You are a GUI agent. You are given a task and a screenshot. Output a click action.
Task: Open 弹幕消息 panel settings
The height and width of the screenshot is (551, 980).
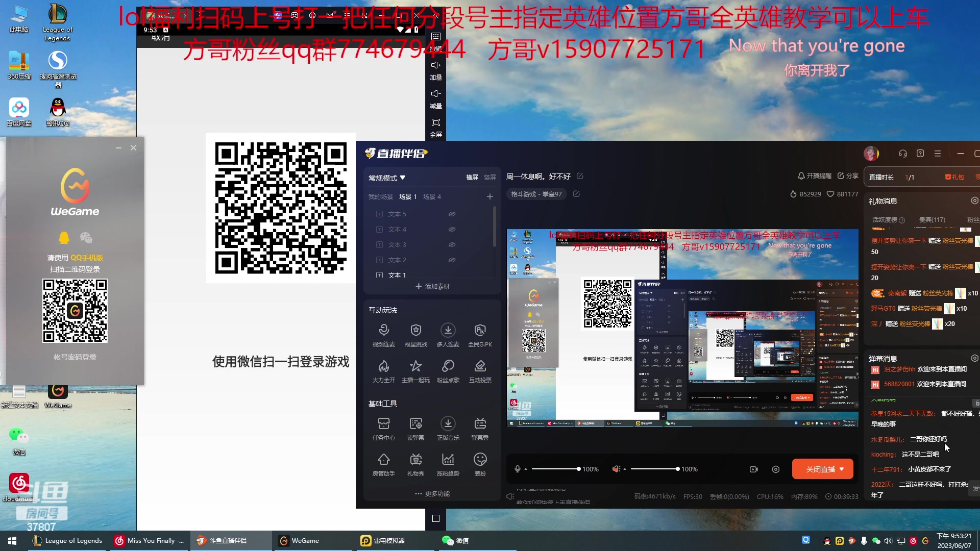[974, 358]
